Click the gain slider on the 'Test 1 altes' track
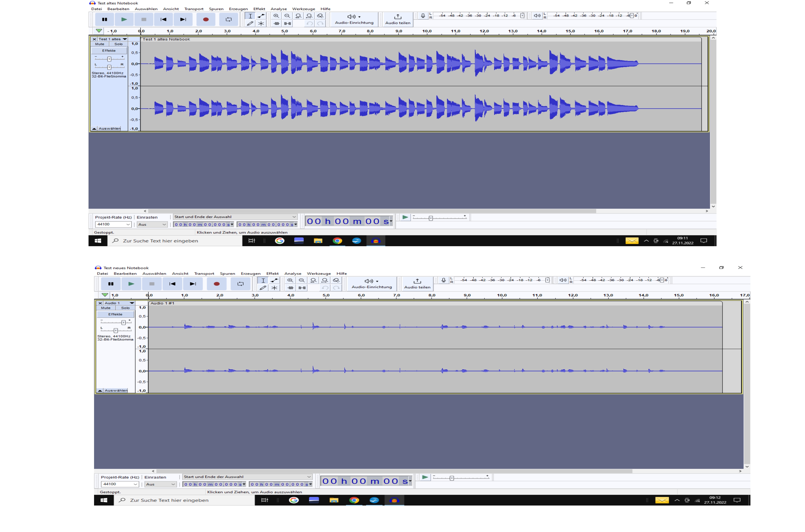This screenshot has height=532, width=805. point(109,59)
